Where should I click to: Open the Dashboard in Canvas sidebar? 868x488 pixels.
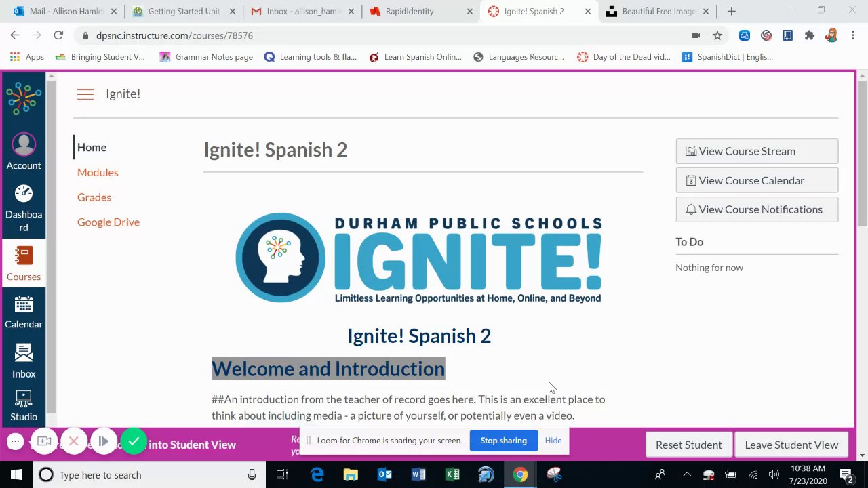(24, 208)
